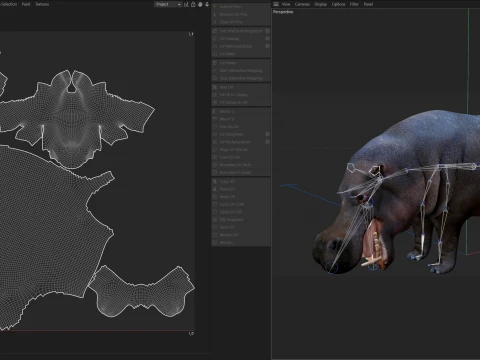This screenshot has width=480, height=360.
Task: Align UV Islands
Action: pos(241,149)
